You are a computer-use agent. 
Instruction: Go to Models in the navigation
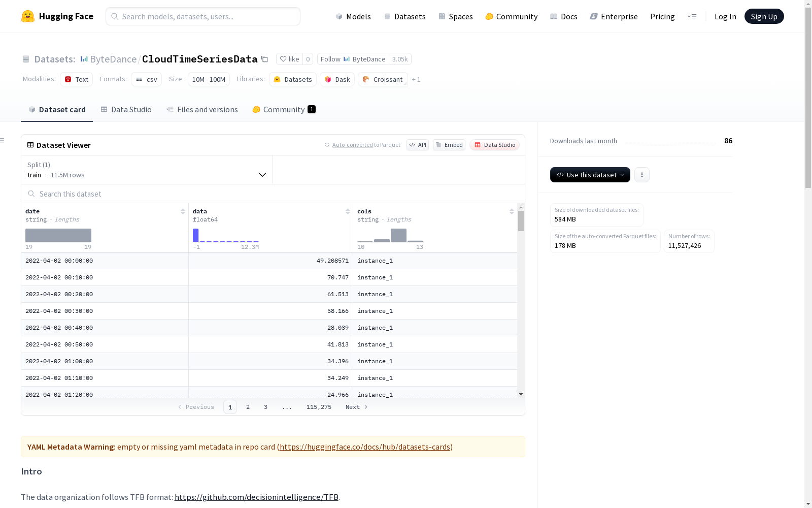coord(353,16)
